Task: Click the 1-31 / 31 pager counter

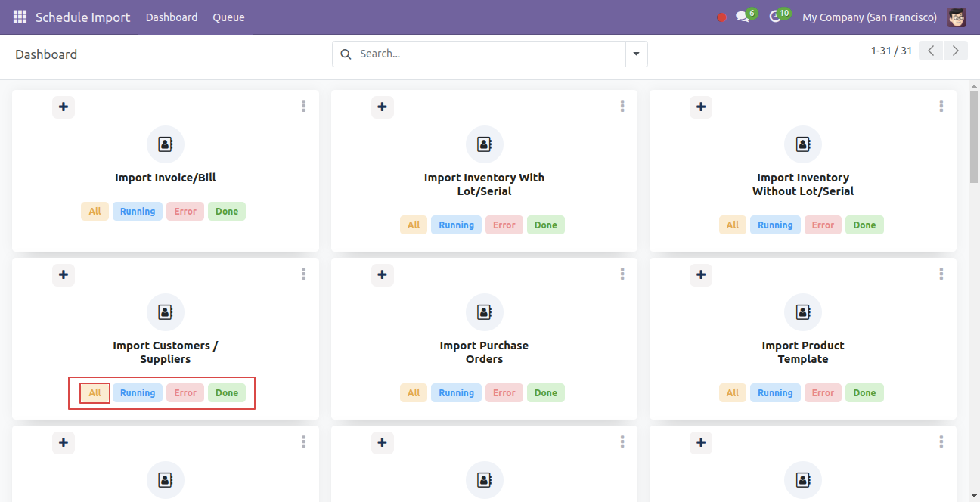Action: point(892,51)
